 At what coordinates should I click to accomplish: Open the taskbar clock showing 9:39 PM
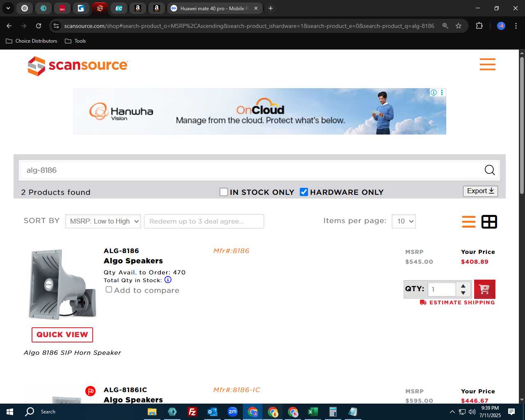coord(490,412)
